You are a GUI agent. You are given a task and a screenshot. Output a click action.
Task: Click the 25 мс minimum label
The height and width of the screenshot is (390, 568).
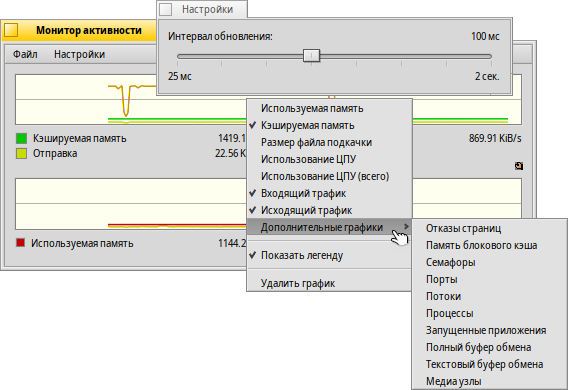(x=180, y=76)
